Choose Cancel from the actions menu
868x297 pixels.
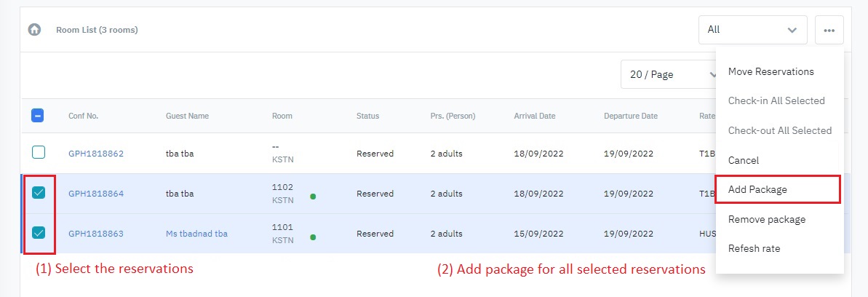pyautogui.click(x=743, y=160)
